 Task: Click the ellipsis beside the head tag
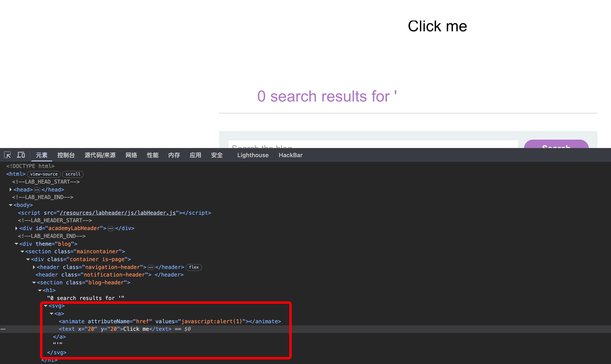[37, 190]
